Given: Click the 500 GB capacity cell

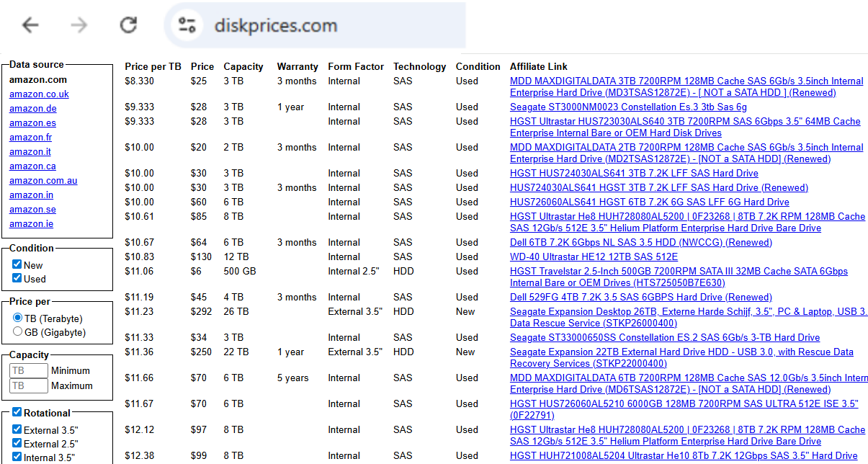Looking at the screenshot, I should (x=239, y=271).
